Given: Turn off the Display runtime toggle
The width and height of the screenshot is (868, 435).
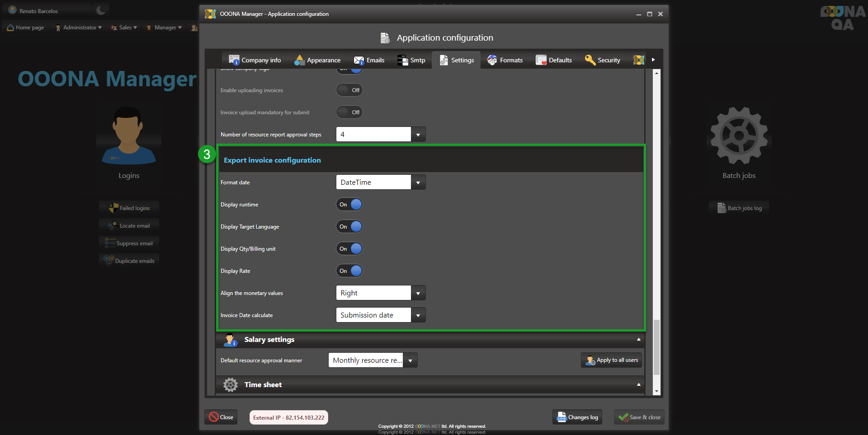Looking at the screenshot, I should coord(349,205).
